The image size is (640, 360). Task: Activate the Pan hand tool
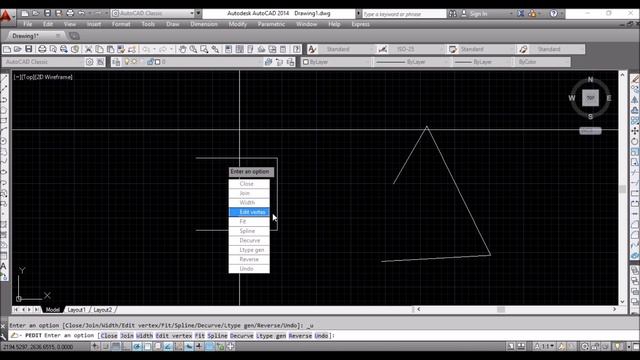(x=182, y=49)
